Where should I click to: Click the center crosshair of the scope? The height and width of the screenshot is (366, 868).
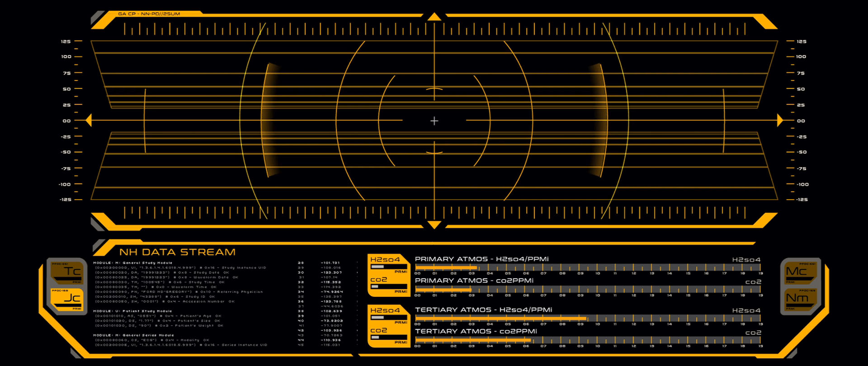434,121
